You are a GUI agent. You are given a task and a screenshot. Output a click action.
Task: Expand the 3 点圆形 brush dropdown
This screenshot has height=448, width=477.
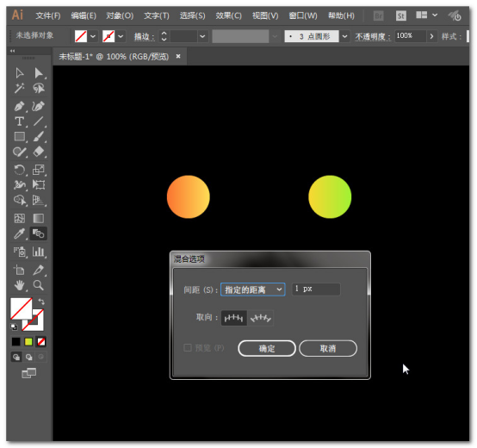point(344,36)
